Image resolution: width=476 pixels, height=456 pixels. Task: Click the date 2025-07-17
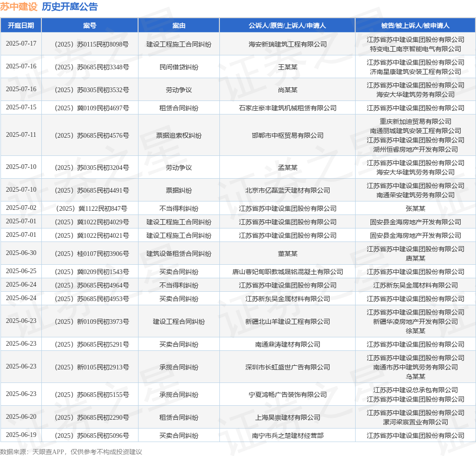[21, 43]
